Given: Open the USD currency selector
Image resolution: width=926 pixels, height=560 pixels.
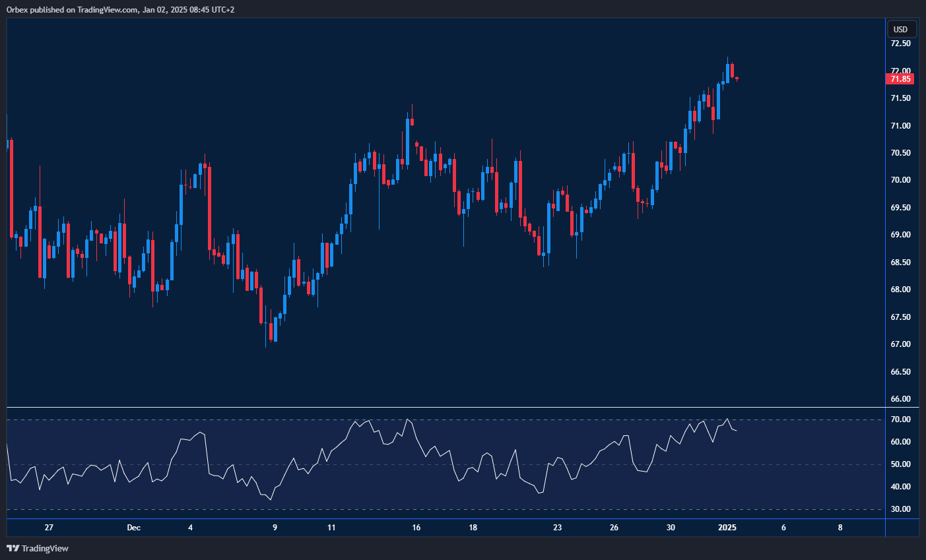Looking at the screenshot, I should [900, 29].
